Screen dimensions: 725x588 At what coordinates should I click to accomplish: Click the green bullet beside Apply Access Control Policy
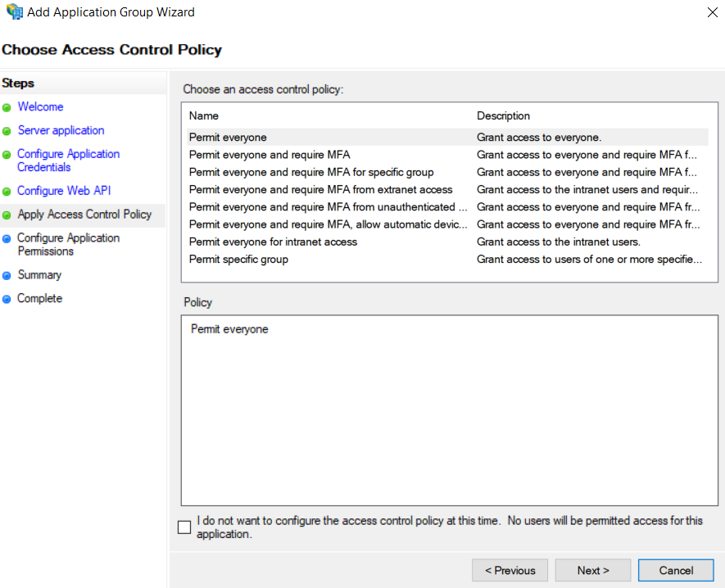click(x=7, y=215)
